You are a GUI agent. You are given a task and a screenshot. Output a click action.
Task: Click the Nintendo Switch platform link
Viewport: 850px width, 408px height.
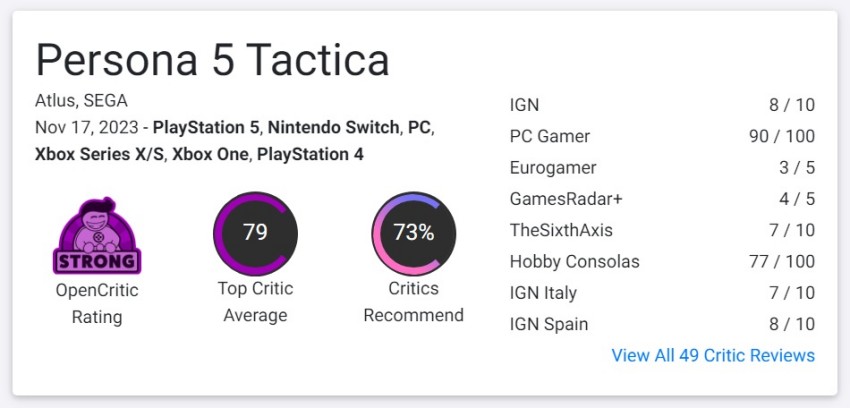334,128
